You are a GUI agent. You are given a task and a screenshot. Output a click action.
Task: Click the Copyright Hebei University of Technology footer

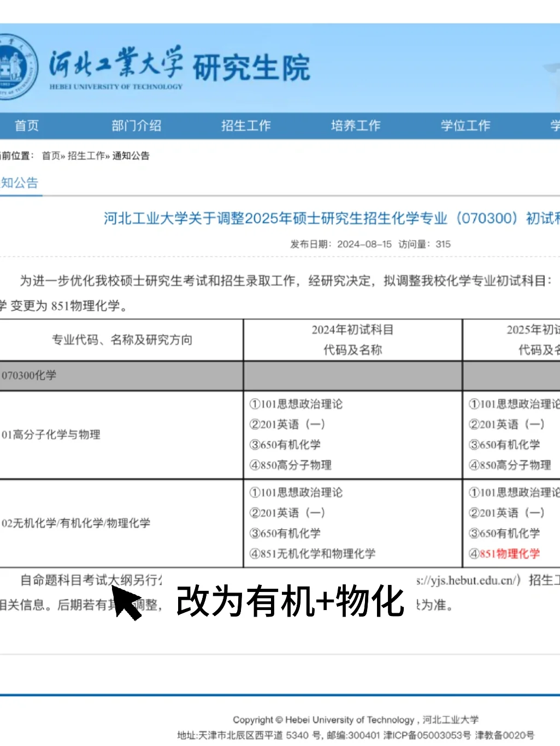tap(356, 720)
